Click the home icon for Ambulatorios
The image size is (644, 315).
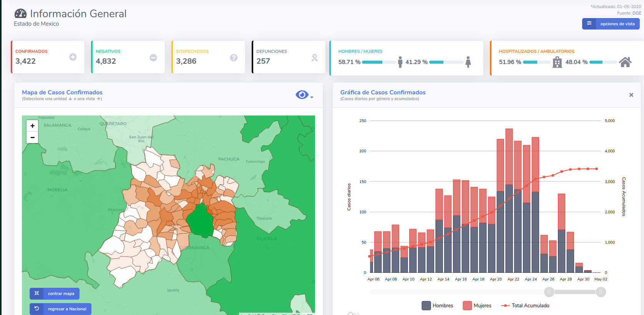[625, 62]
